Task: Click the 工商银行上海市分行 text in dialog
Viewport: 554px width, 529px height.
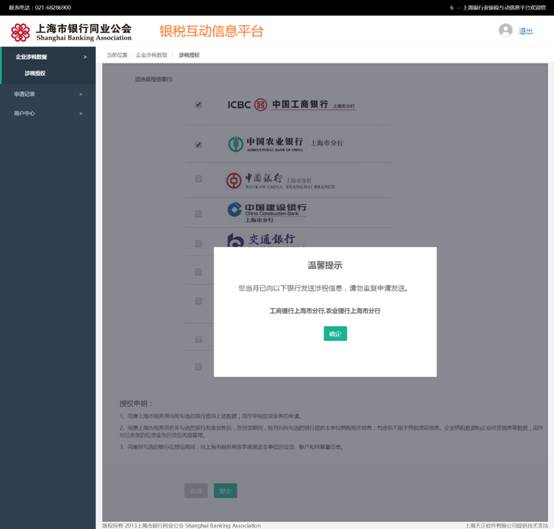Action: tap(296, 311)
